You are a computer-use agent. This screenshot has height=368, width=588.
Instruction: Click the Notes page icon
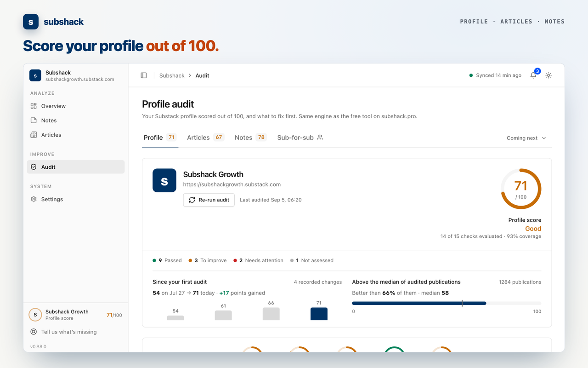click(34, 121)
